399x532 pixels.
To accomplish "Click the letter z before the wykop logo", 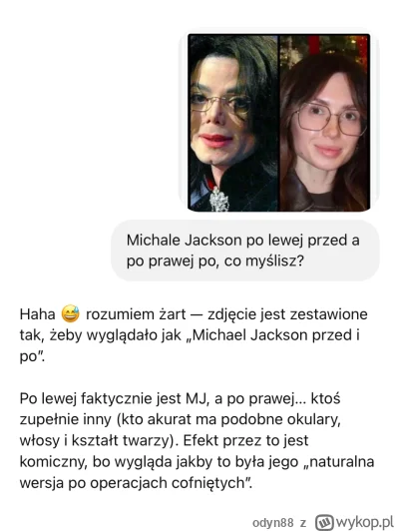I will point(303,523).
